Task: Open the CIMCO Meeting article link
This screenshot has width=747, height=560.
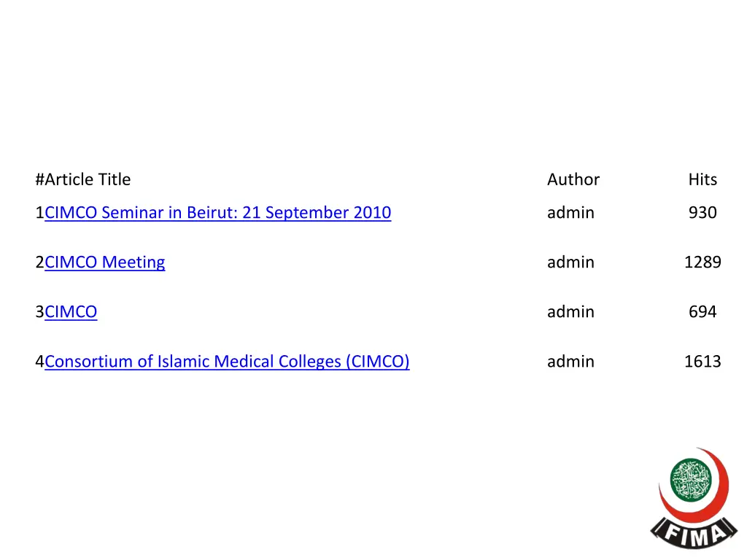Action: coord(105,262)
